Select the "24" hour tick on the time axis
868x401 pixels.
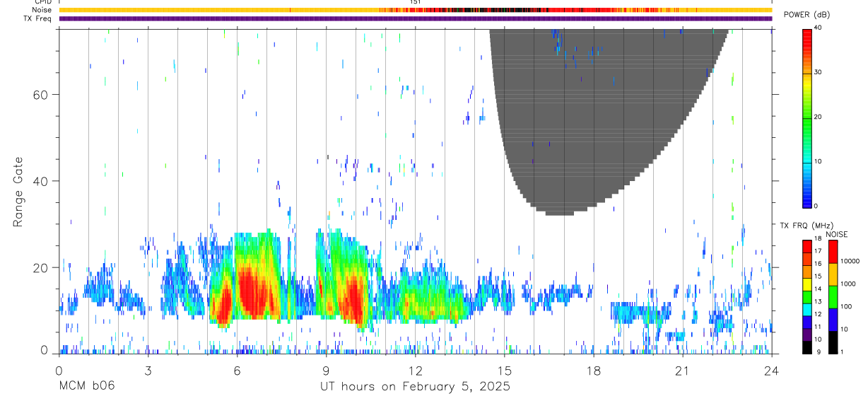(x=772, y=371)
